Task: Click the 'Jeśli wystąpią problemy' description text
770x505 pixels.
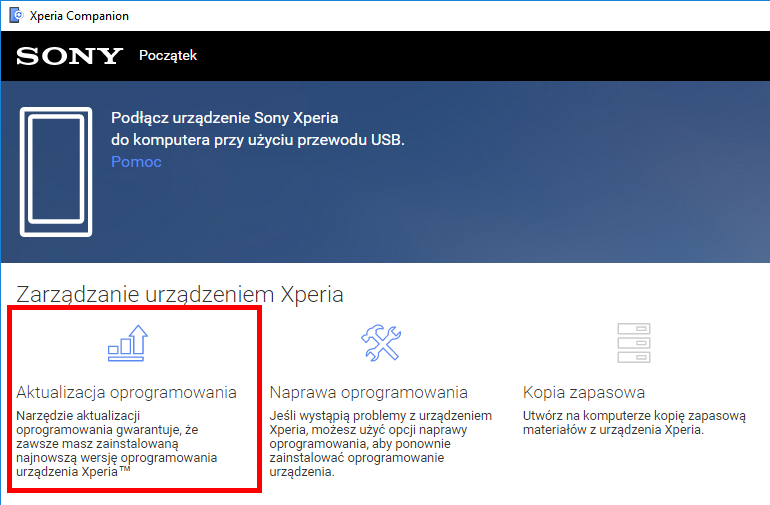Action: click(x=381, y=444)
